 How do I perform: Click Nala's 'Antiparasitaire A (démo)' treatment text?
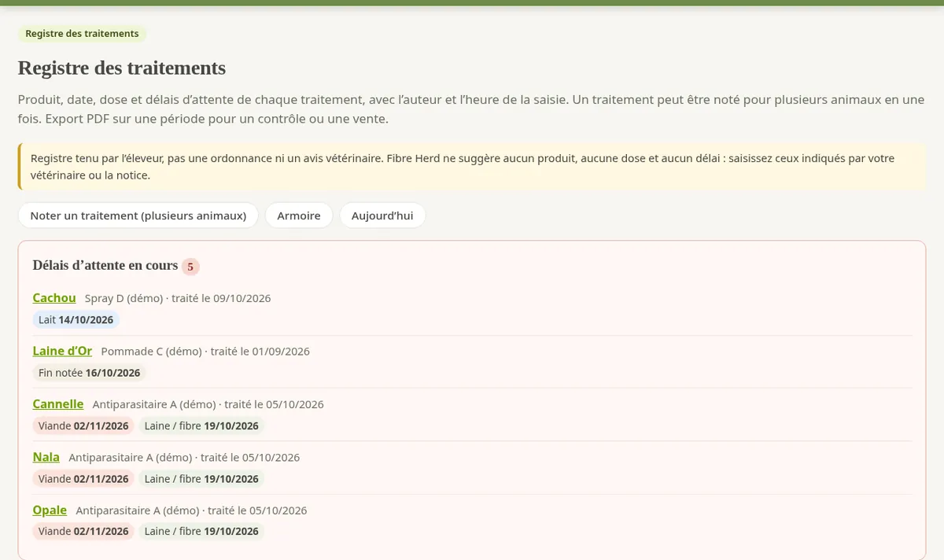pyautogui.click(x=184, y=457)
